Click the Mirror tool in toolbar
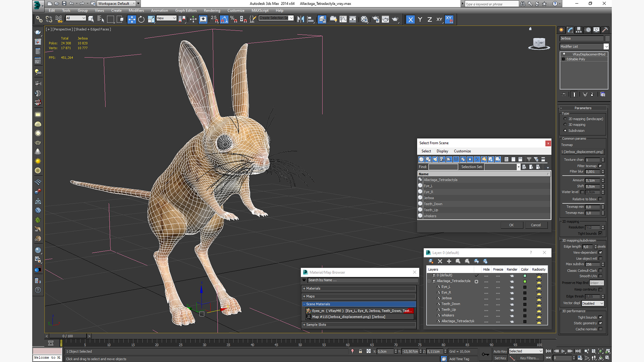This screenshot has height=362, width=644. (301, 19)
